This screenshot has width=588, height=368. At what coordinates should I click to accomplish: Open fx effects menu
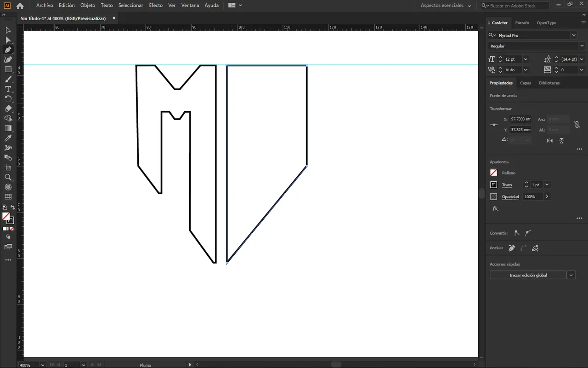click(x=495, y=208)
